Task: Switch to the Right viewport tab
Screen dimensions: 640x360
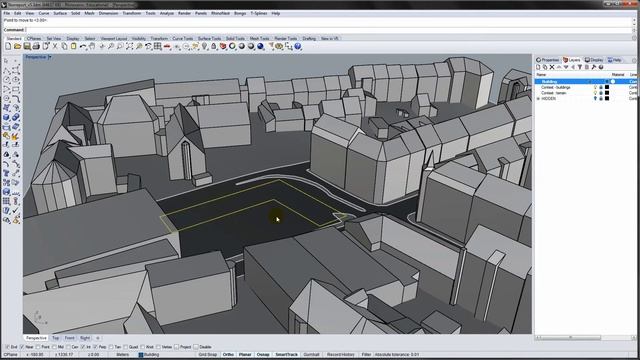Action: 85,338
